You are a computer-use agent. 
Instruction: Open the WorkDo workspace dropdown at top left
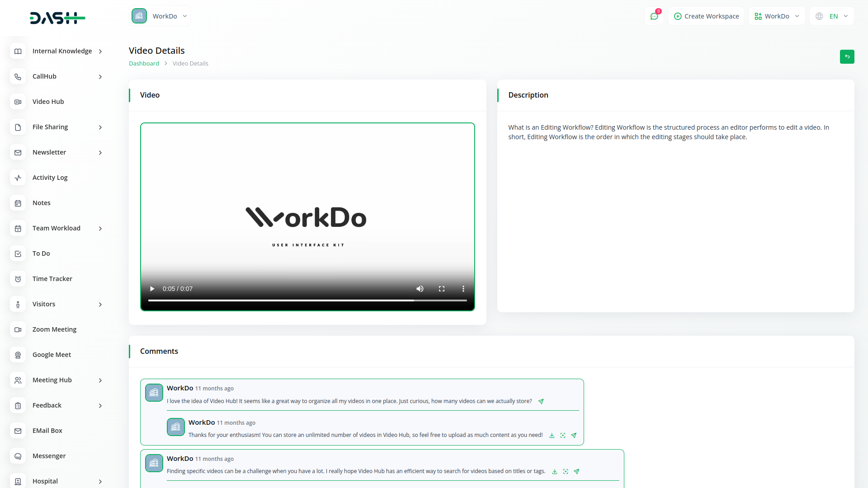pos(160,16)
